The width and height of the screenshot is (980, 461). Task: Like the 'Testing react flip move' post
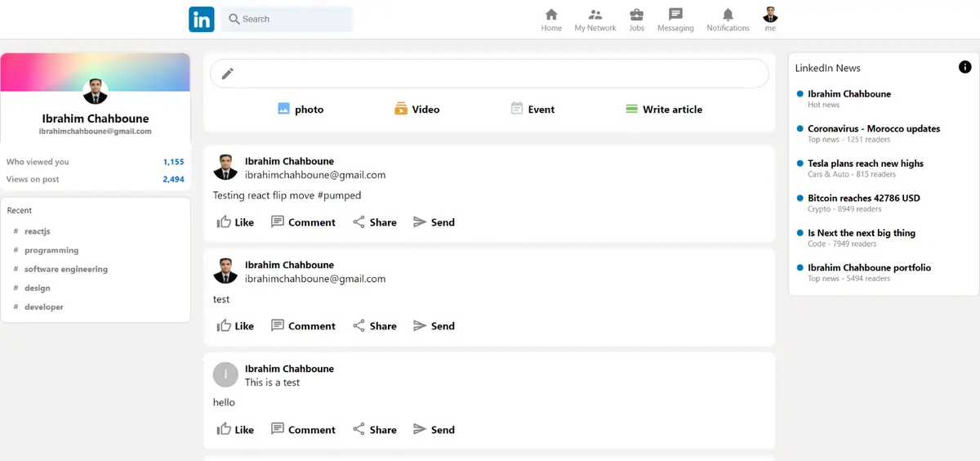pyautogui.click(x=235, y=222)
